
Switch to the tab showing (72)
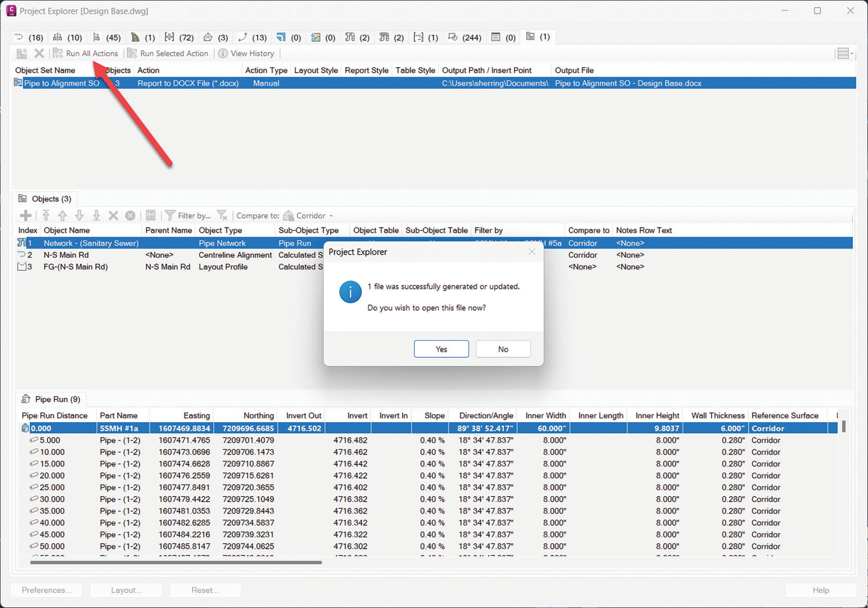179,37
